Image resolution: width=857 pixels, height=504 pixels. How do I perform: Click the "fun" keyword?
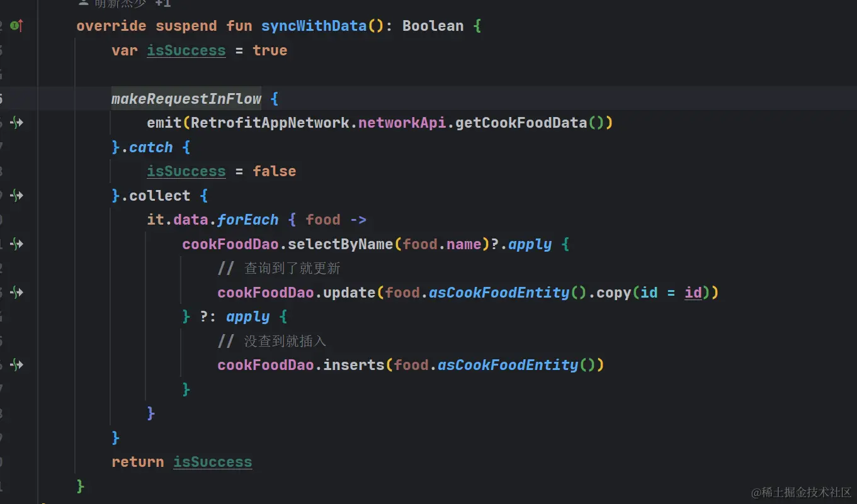(239, 26)
